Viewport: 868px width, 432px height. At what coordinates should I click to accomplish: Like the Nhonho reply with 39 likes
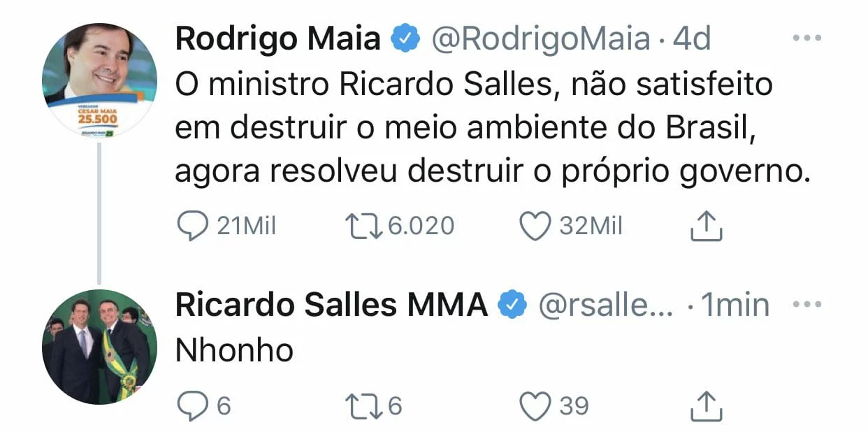[x=536, y=406]
